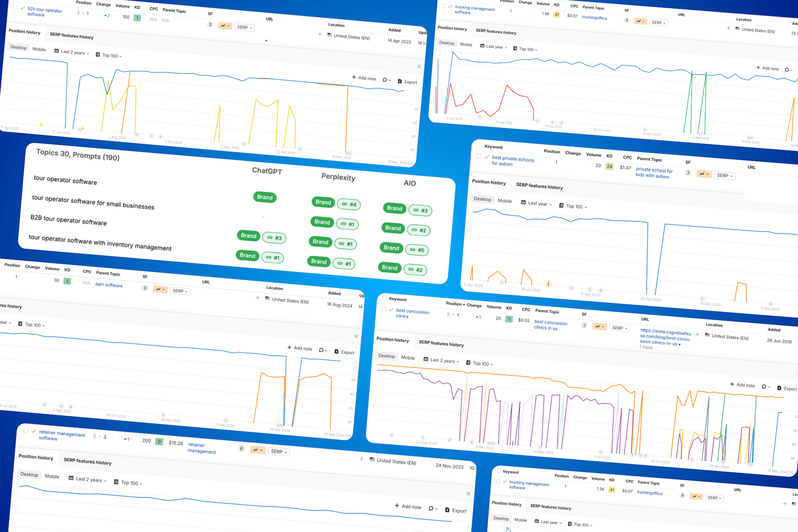798x532 pixels.
Task: Select the checkbox for best concussion clinics
Action: (x=383, y=309)
